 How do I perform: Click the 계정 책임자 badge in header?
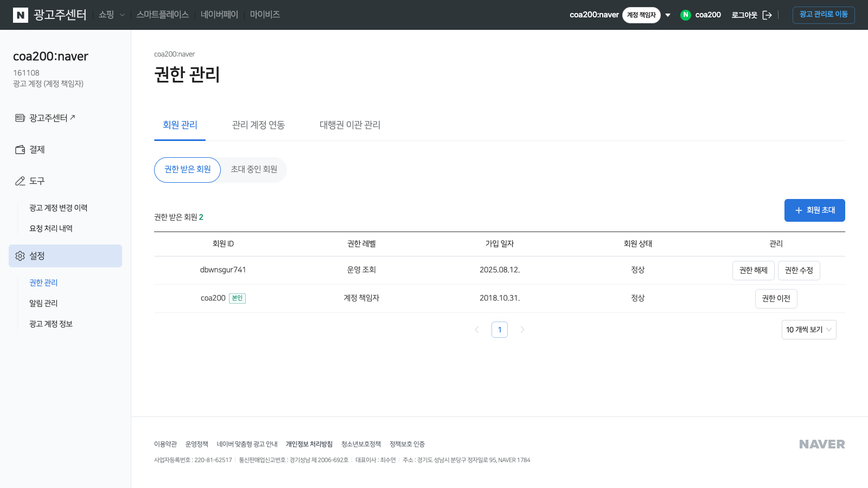point(641,15)
